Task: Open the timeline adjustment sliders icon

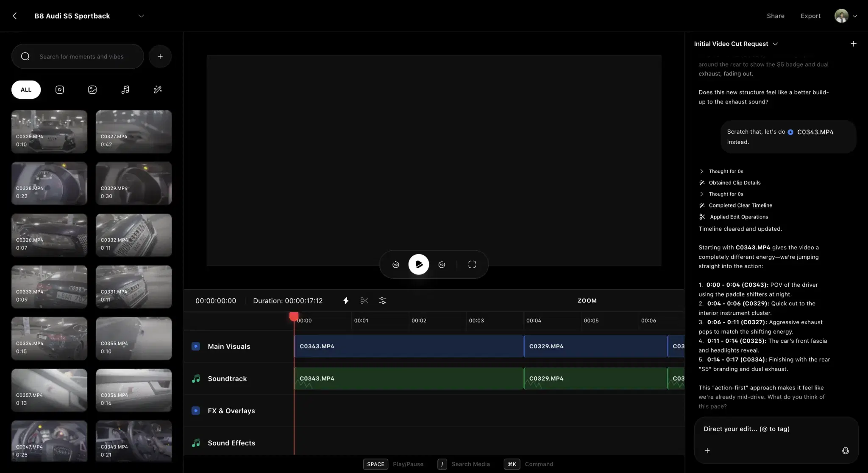Action: click(x=382, y=301)
